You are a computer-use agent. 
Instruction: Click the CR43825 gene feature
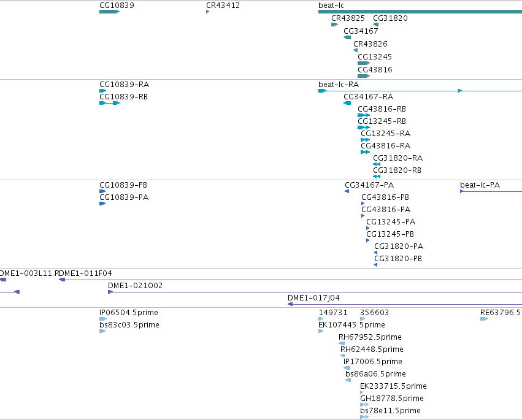(334, 25)
